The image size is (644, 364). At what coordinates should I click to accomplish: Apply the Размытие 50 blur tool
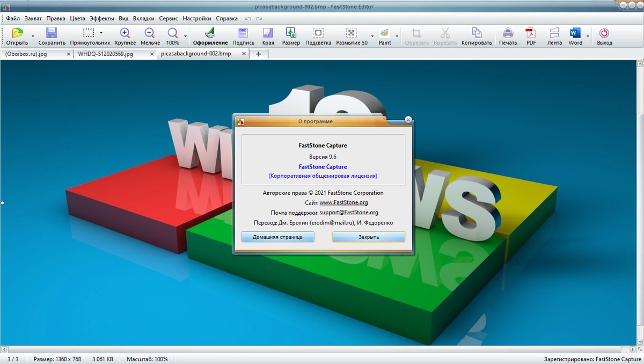[x=352, y=33]
